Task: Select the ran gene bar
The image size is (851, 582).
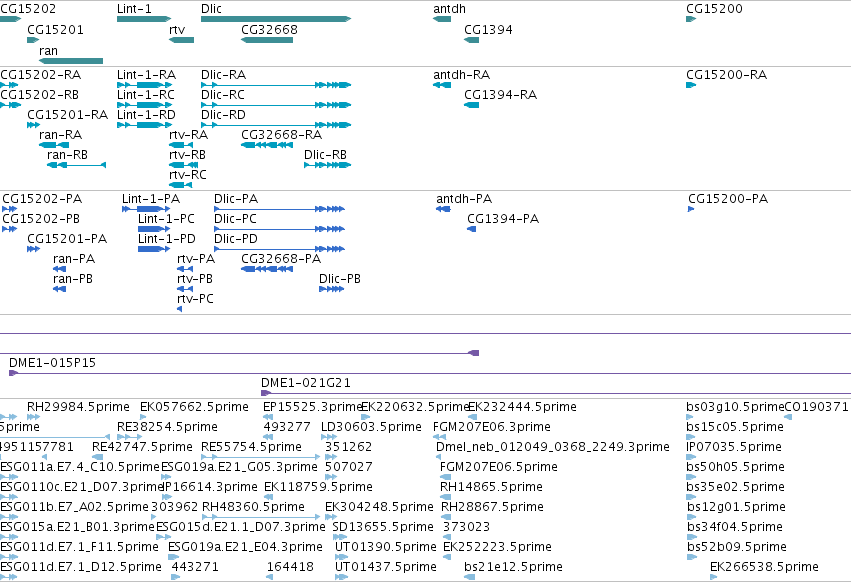Action: [71, 61]
